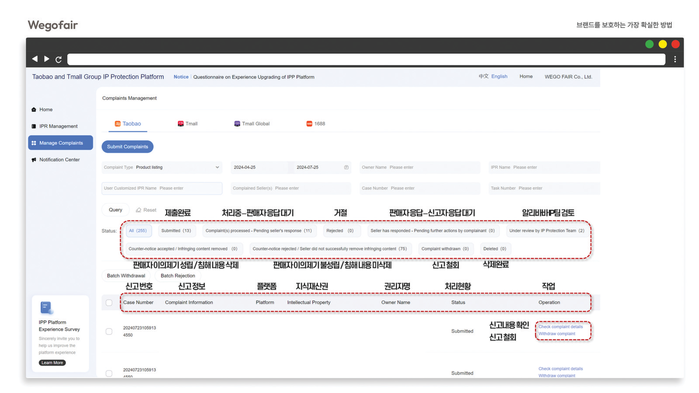Viewport: 699px width, 393px height.
Task: Open the browser three-dot menu
Action: click(x=675, y=59)
